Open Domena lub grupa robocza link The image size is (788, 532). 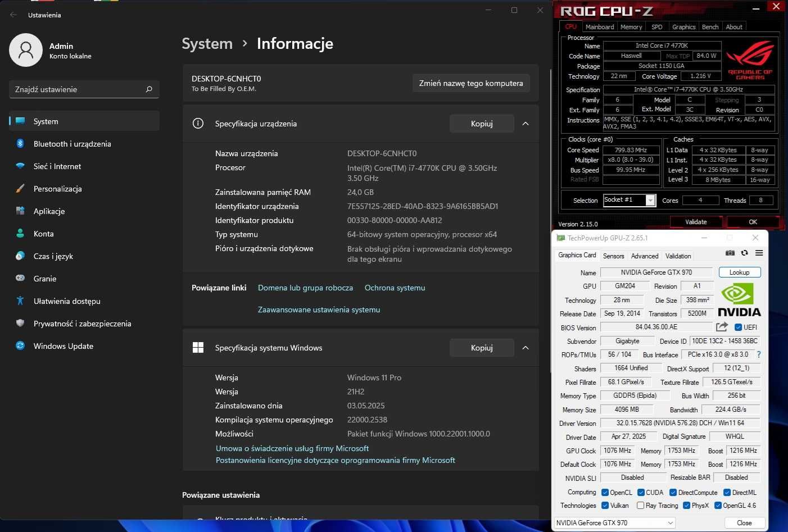(305, 288)
